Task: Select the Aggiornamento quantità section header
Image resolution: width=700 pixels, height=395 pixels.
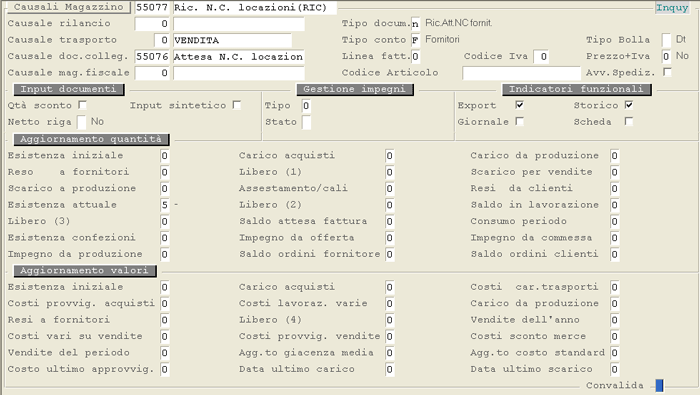Action: click(91, 139)
